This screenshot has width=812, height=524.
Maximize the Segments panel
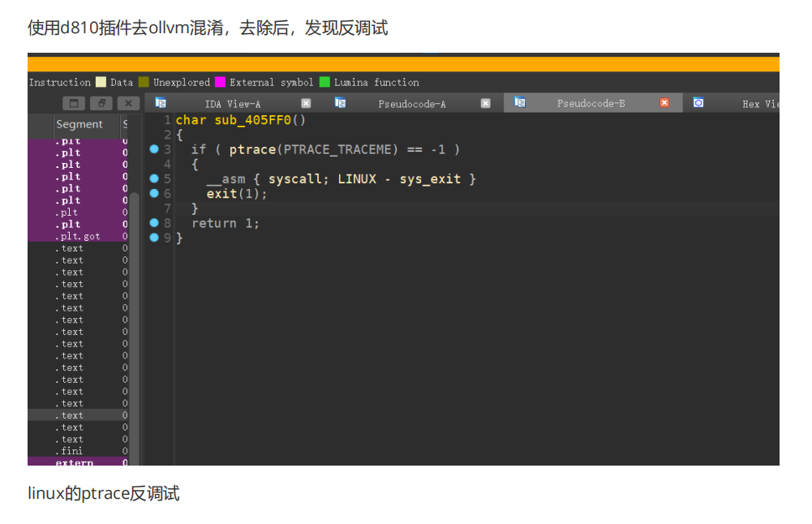pos(74,103)
